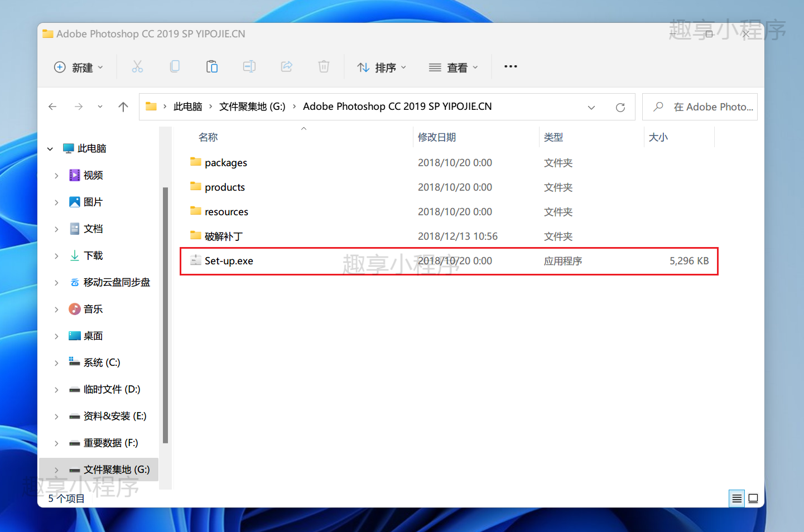Viewport: 804px width, 532px height.
Task: Click the Rename icon in toolbar
Action: pos(249,67)
